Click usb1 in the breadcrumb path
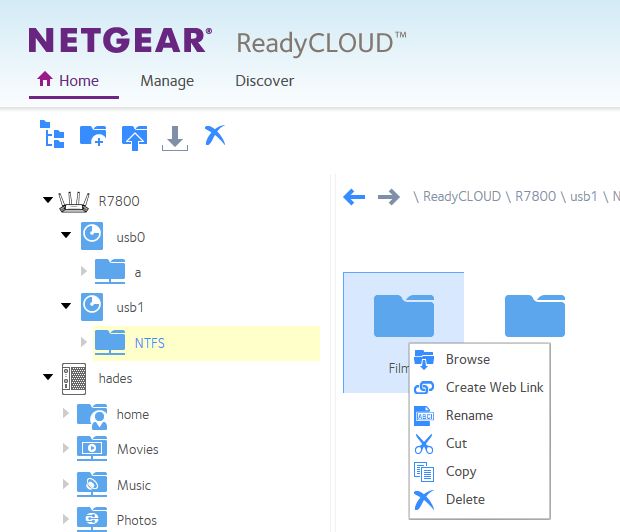Image resolution: width=620 pixels, height=532 pixels. [x=584, y=197]
